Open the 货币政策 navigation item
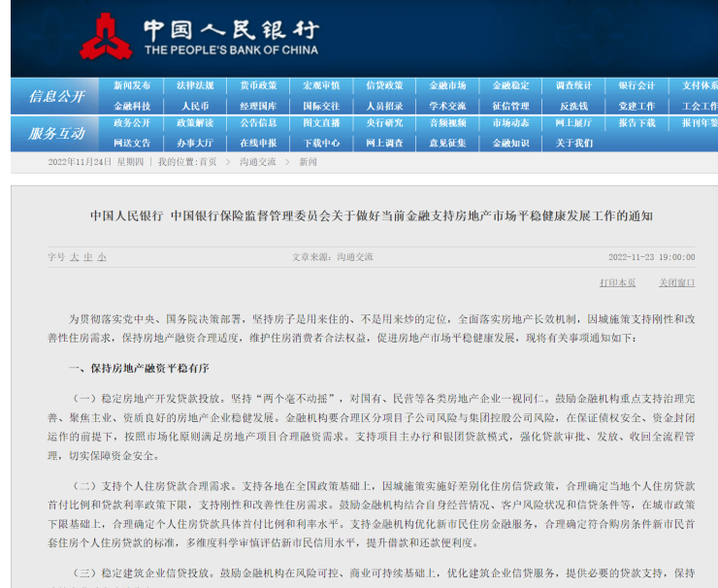 258,85
